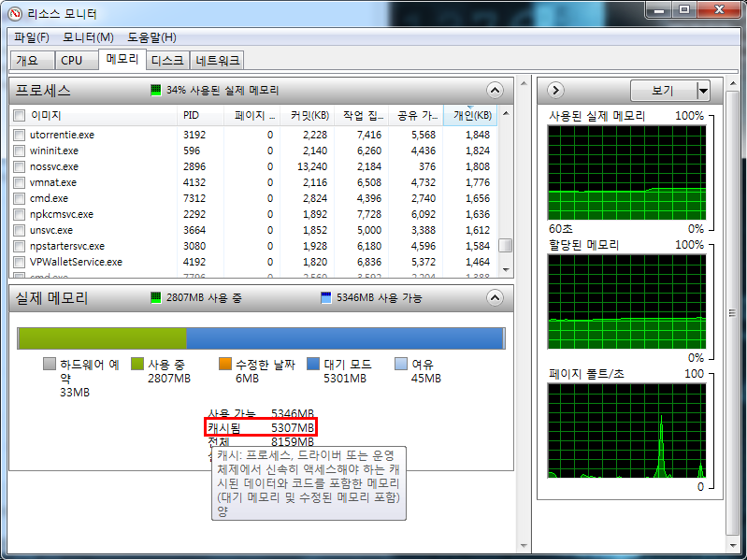747x560 pixels.
Task: Click the 사용된 실제 메모리 graph
Action: pos(626,173)
